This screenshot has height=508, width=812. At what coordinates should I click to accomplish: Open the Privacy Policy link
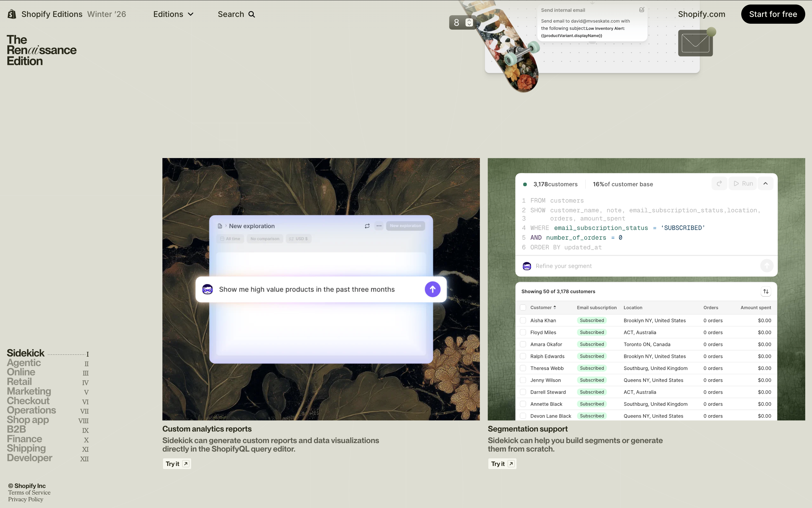26,499
